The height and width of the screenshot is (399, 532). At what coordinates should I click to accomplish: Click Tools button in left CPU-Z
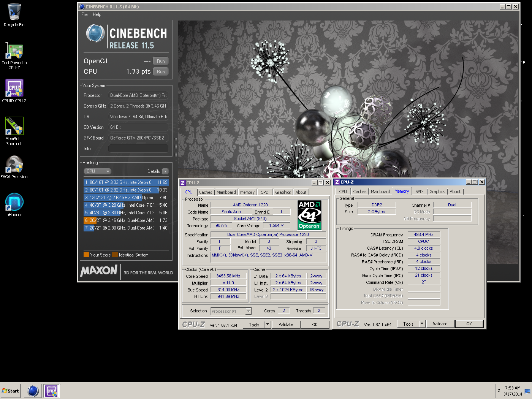point(254,325)
